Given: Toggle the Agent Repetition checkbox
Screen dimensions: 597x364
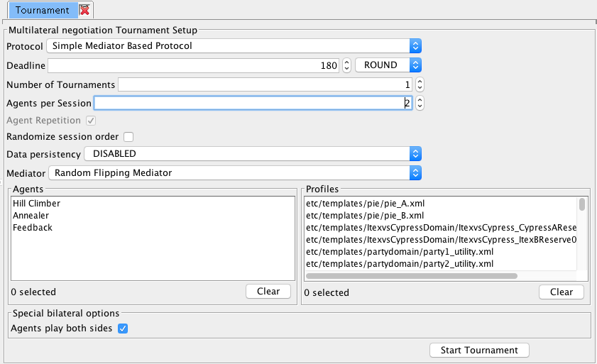Looking at the screenshot, I should click(91, 121).
